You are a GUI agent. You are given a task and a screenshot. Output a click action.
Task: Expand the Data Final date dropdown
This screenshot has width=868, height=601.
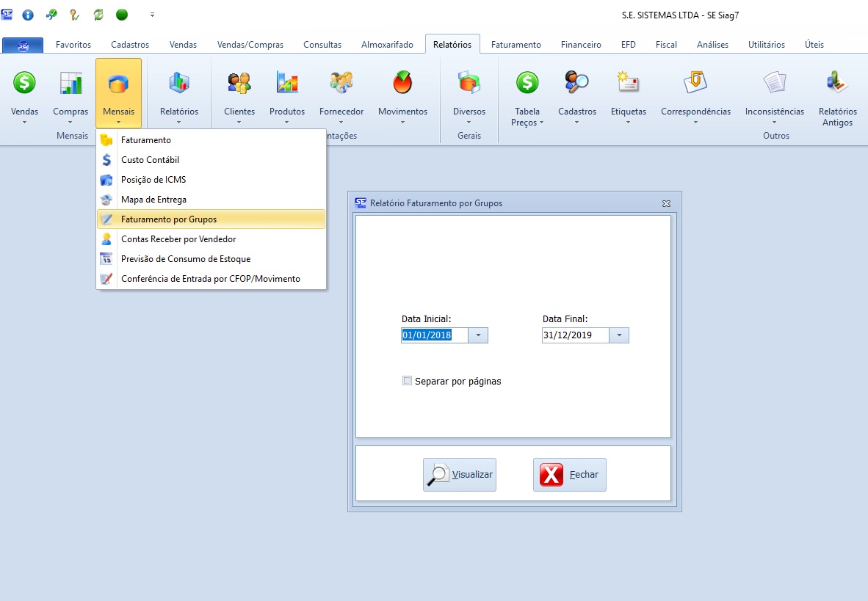pos(619,335)
